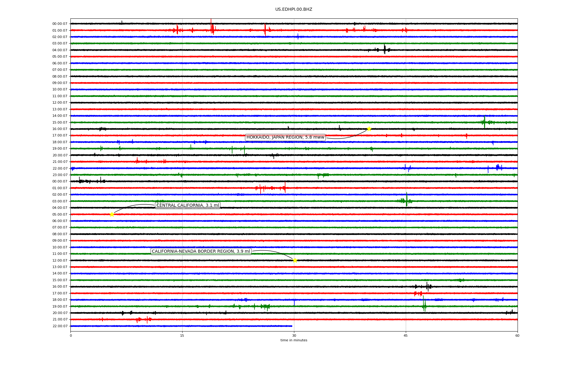This screenshot has height=368, width=588.
Task: Click the end of the partial blue 22:00:07 trace
Action: (x=292, y=326)
